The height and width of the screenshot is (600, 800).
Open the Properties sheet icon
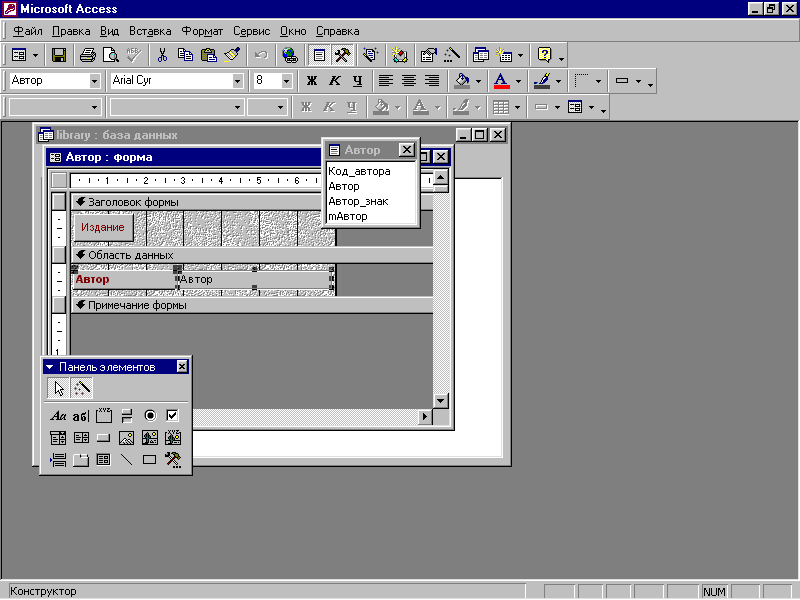(429, 55)
